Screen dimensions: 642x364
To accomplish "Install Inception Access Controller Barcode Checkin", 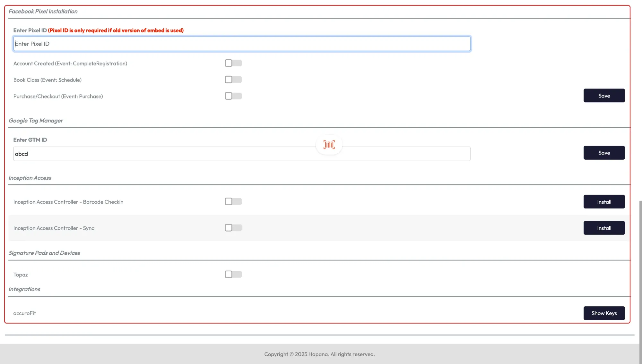I will coord(604,202).
